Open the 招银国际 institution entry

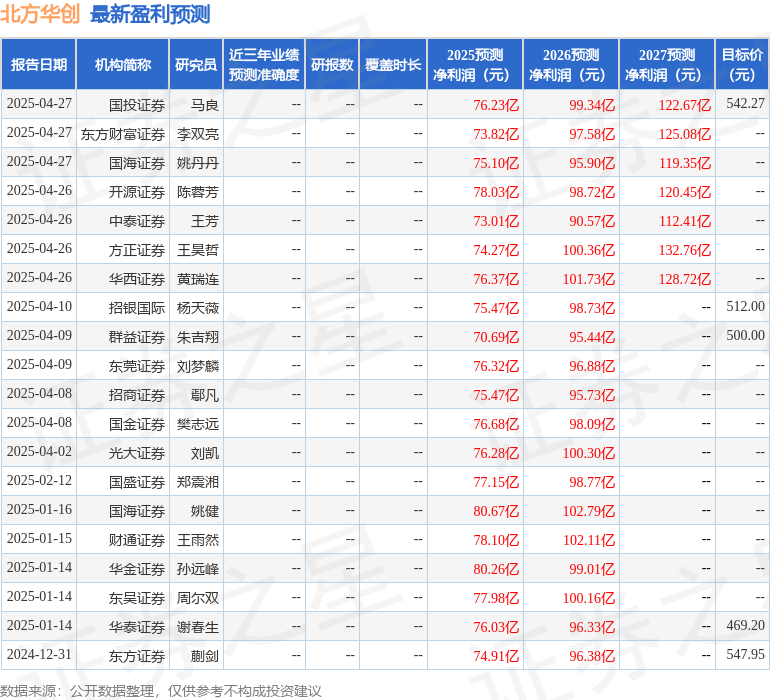137,308
